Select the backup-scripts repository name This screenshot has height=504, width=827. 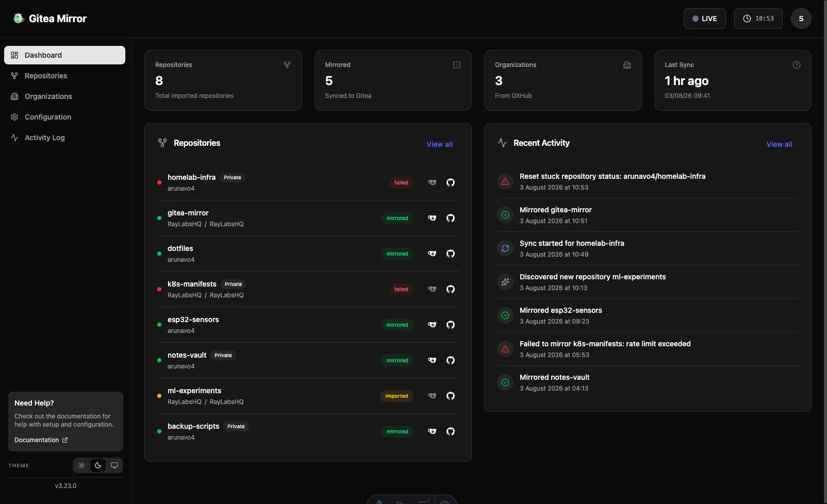pyautogui.click(x=193, y=426)
